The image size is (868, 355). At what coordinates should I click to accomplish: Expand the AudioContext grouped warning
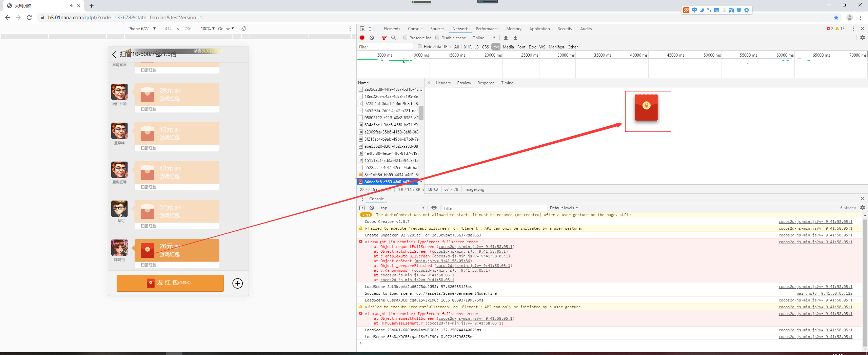point(366,215)
